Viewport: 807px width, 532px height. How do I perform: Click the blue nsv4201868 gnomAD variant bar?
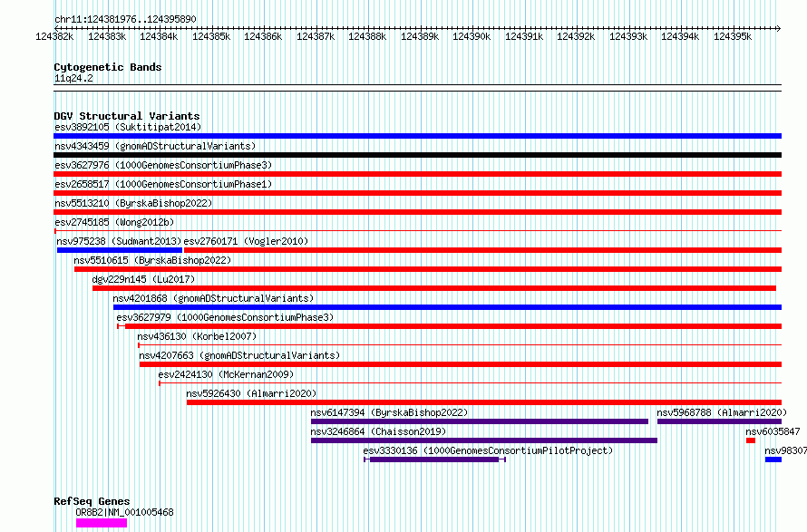coord(447,307)
